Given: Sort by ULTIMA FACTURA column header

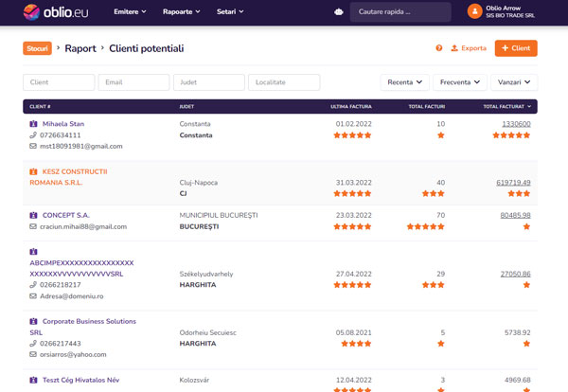Looking at the screenshot, I should (x=351, y=106).
